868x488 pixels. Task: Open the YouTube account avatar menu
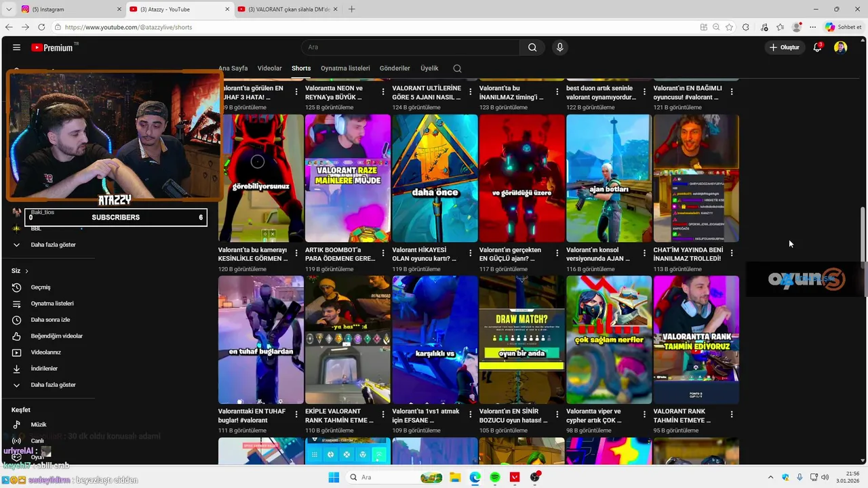(840, 47)
